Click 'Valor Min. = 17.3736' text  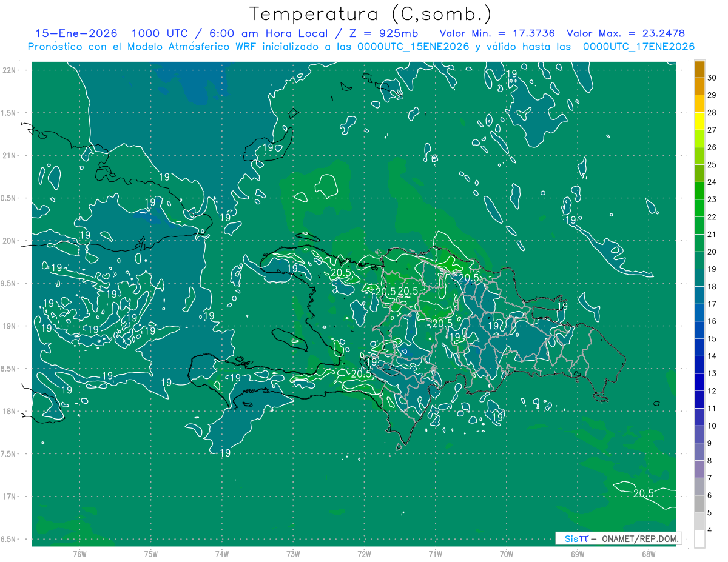click(497, 33)
